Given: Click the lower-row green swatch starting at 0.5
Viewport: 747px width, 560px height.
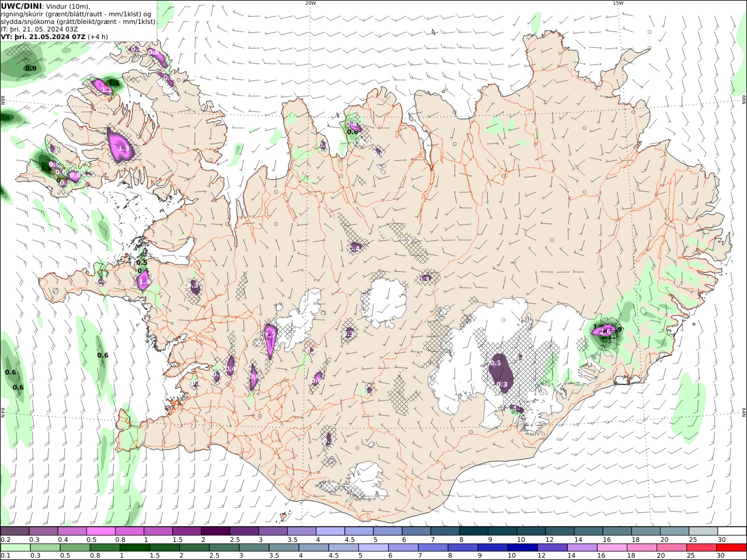Looking at the screenshot, I should coord(75,548).
